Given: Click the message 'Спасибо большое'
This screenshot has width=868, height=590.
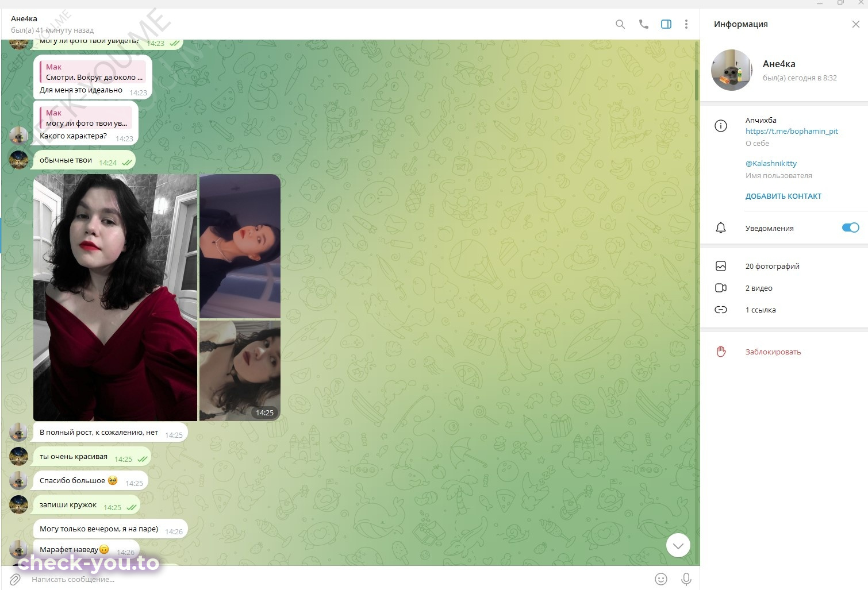Looking at the screenshot, I should tap(91, 481).
